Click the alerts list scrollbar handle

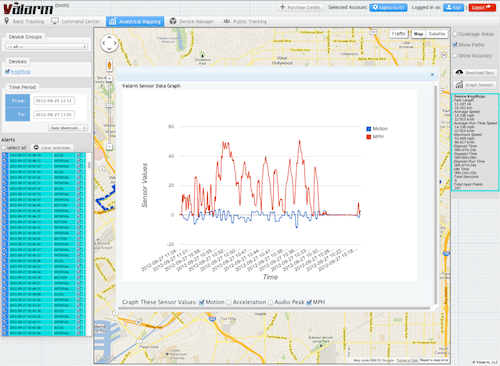click(89, 165)
